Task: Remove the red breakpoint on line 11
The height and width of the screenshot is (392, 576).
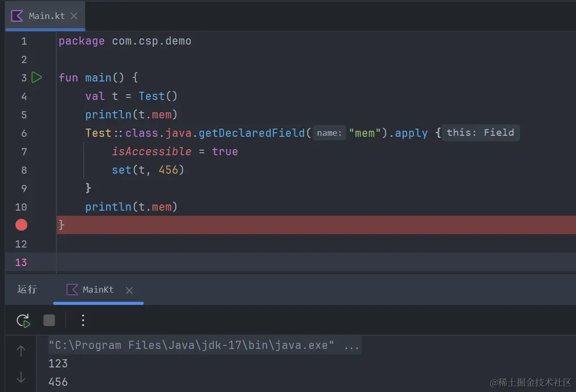Action: click(22, 225)
